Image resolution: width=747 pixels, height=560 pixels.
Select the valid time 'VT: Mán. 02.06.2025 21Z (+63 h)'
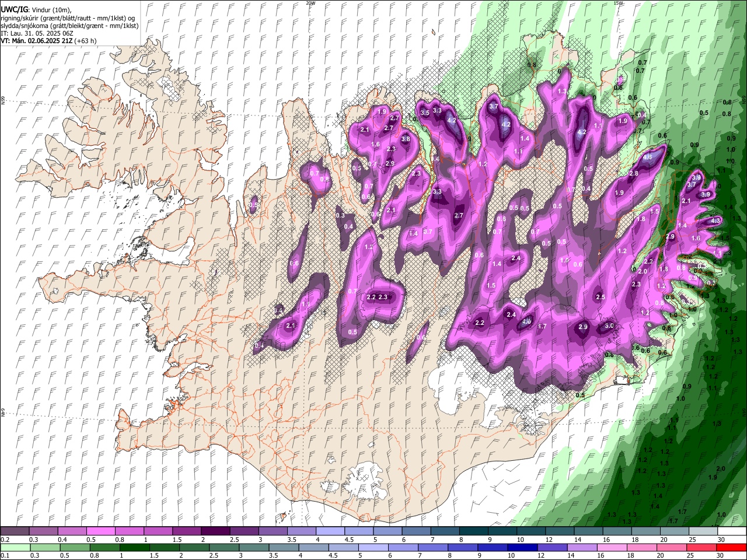(x=48, y=41)
